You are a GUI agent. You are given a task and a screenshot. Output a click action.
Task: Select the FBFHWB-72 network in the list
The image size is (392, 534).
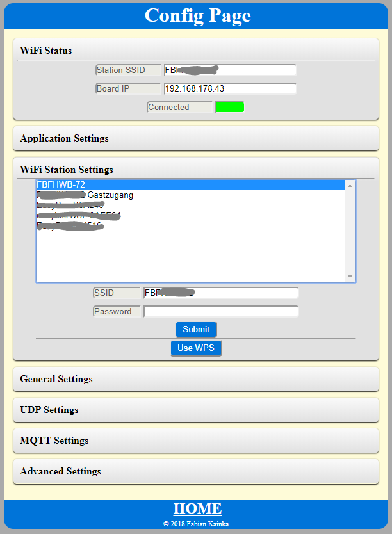(x=190, y=185)
